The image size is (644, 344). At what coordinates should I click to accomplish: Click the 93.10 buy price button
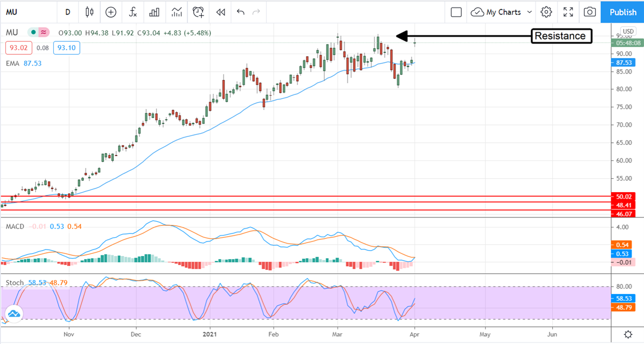click(x=64, y=48)
